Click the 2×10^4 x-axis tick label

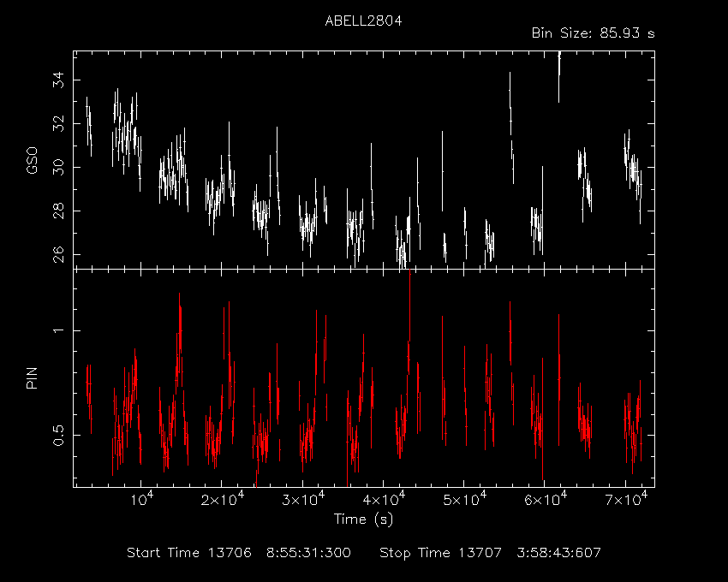coord(223,499)
